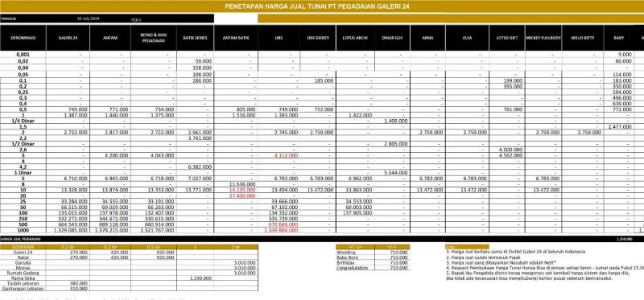
Task: Select the date cell 20 July 2024
Action: point(89,18)
